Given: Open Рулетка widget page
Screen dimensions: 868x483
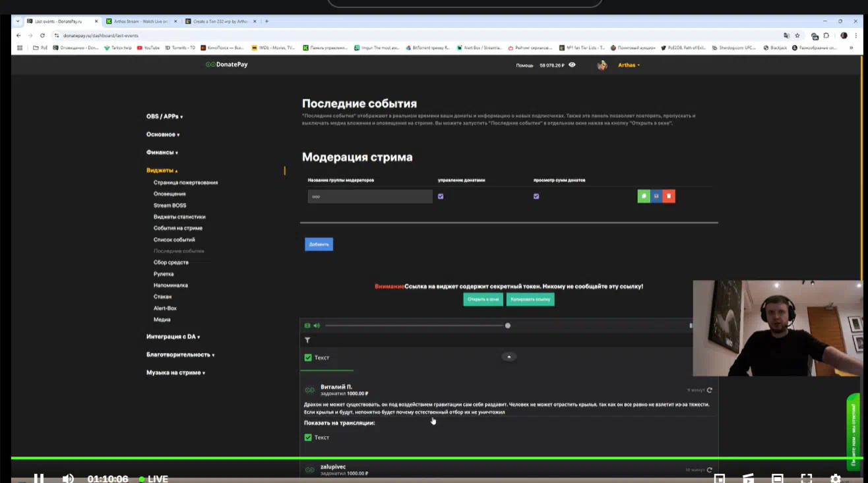Looking at the screenshot, I should pos(164,274).
